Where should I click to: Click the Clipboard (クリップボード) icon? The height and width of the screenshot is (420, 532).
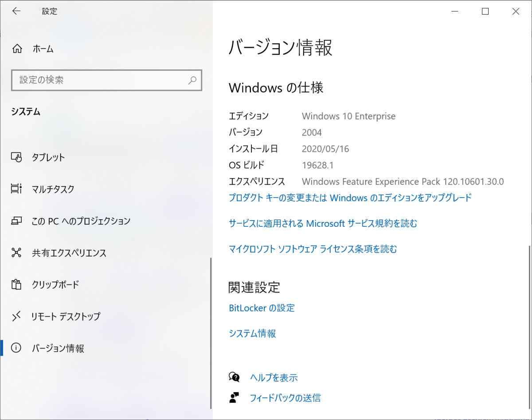[16, 284]
